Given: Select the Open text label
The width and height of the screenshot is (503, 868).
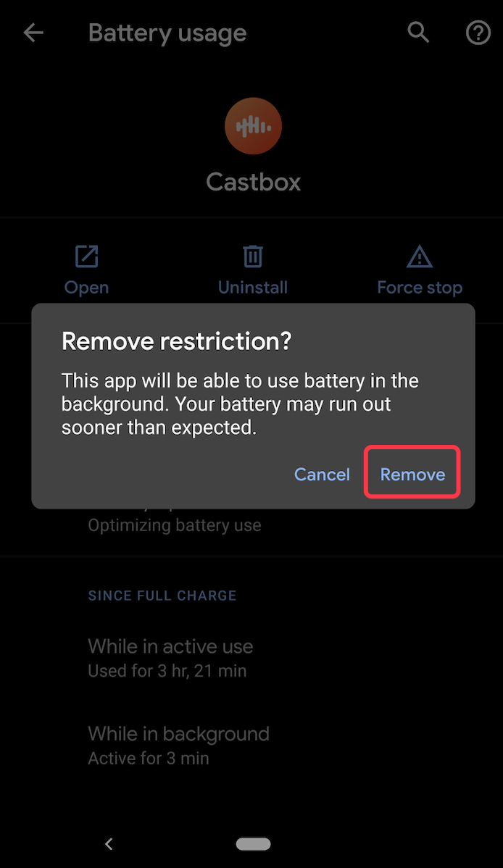Looking at the screenshot, I should pos(86,288).
